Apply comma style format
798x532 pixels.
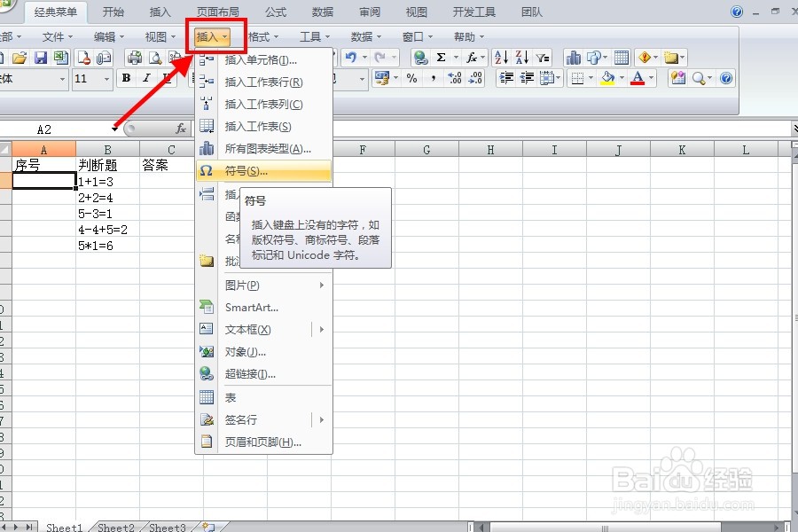click(x=433, y=78)
